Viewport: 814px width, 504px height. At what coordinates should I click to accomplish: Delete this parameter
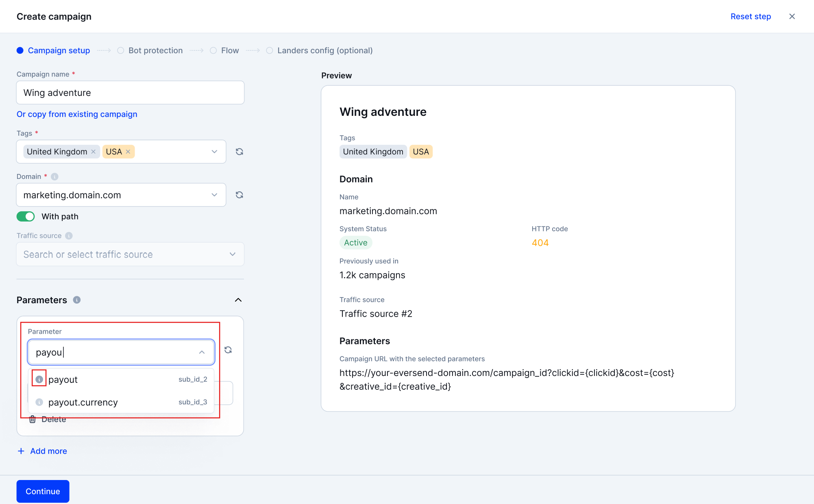click(x=48, y=419)
